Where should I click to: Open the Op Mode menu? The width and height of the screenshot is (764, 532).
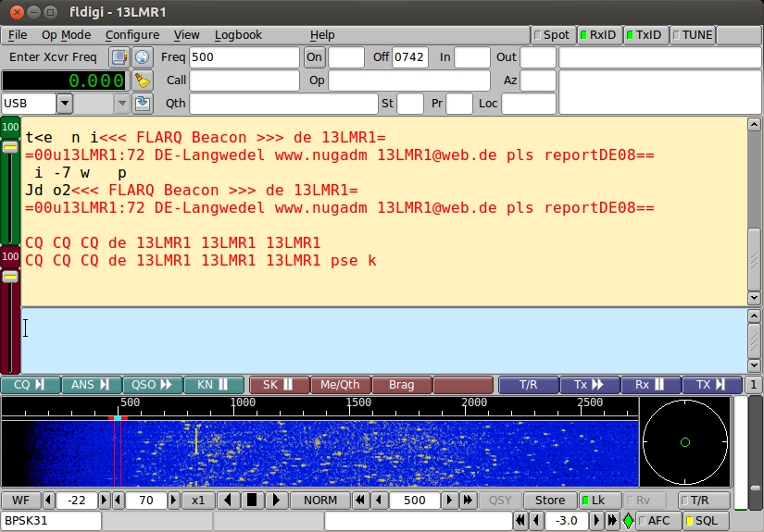pyautogui.click(x=66, y=35)
